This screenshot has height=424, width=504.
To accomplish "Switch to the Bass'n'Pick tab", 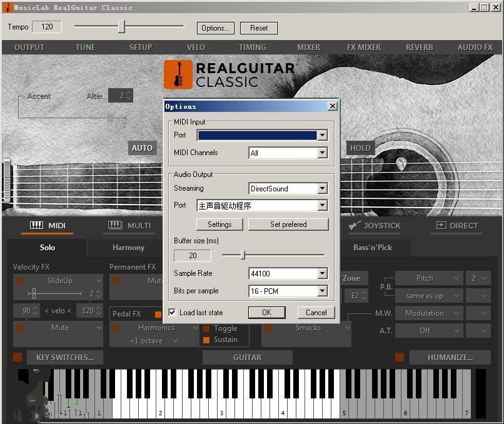I will coord(373,248).
